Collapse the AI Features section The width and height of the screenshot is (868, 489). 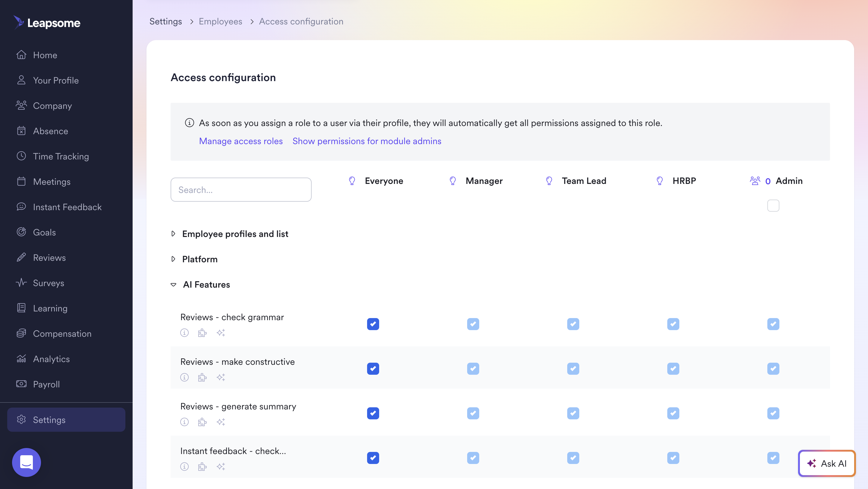coord(200,285)
